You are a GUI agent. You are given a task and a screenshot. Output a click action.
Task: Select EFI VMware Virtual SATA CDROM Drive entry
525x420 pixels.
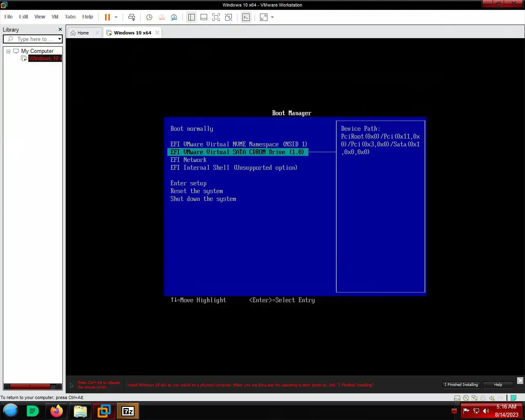coord(238,152)
